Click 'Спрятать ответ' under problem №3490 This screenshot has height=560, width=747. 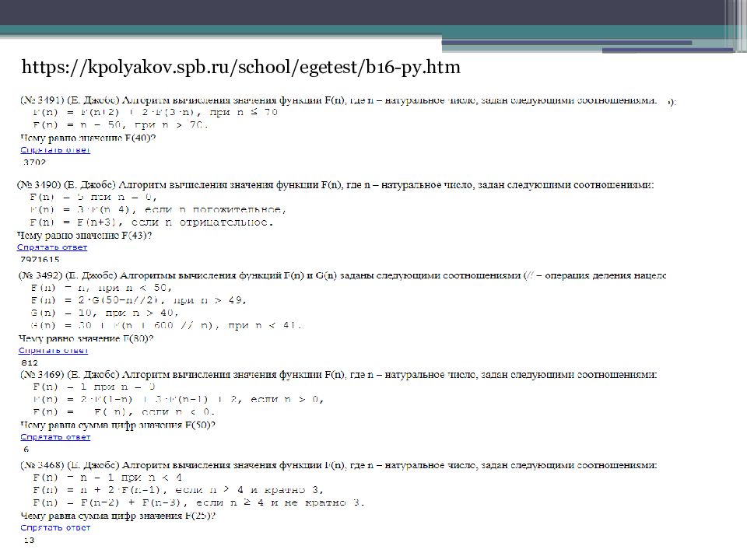click(x=52, y=246)
